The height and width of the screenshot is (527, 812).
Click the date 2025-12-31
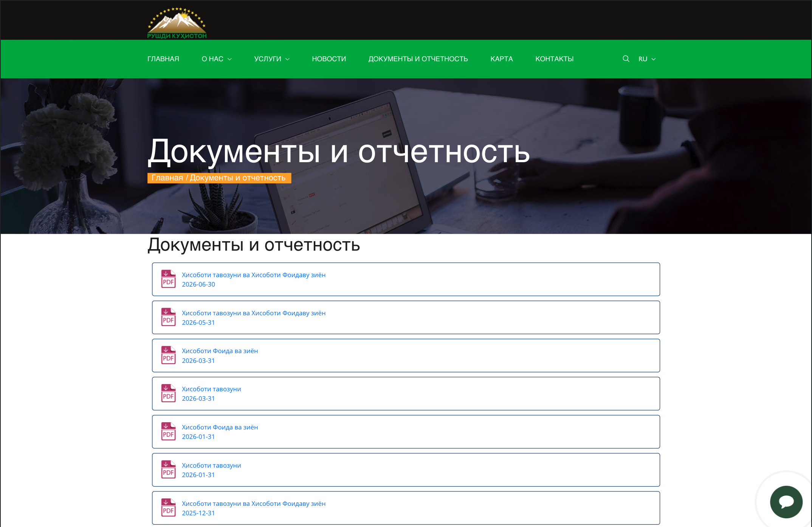(x=198, y=513)
